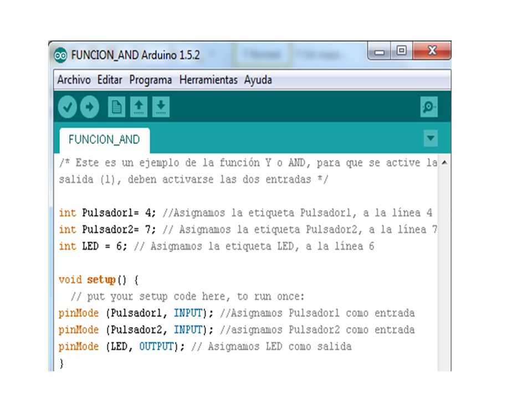The height and width of the screenshot is (399, 532).
Task: Click the comment line 'salida (1), deben activarse'
Action: tap(193, 180)
